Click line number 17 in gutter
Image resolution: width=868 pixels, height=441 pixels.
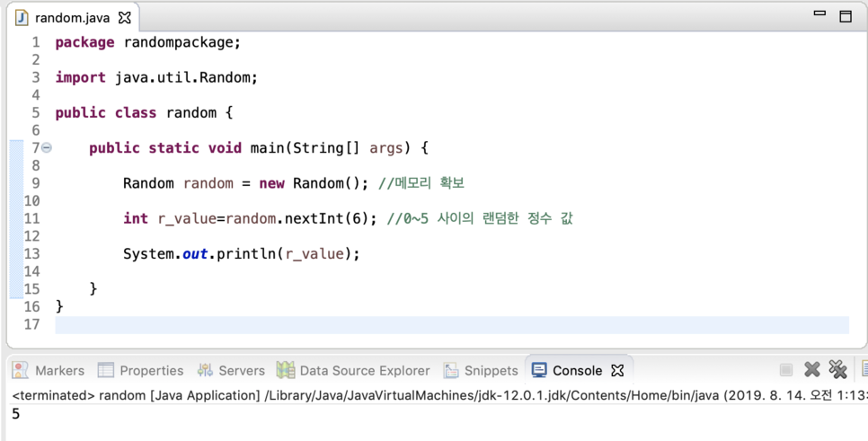pos(32,324)
